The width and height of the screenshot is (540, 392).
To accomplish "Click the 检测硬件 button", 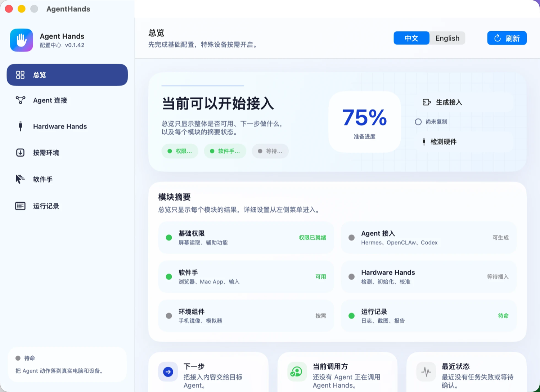I will pos(464,142).
